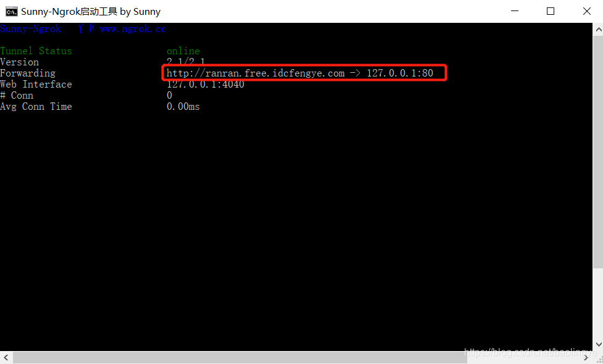The height and width of the screenshot is (364, 603).
Task: Maximize the Sunny-Ngrok console window
Action: 550,11
